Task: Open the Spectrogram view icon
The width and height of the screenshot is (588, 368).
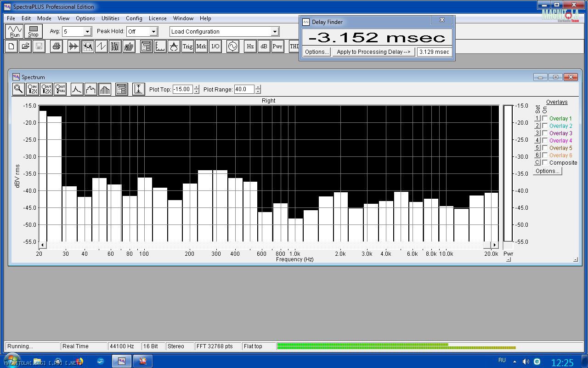Action: click(115, 46)
